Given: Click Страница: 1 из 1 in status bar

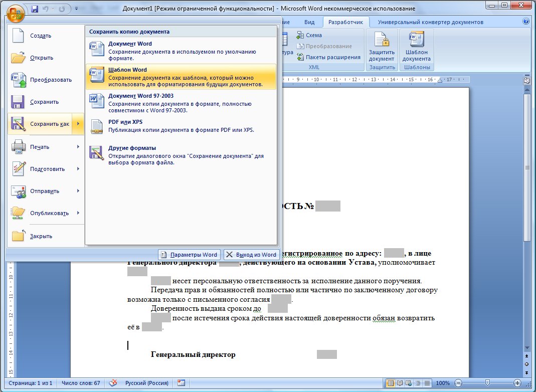Looking at the screenshot, I should pos(31,383).
